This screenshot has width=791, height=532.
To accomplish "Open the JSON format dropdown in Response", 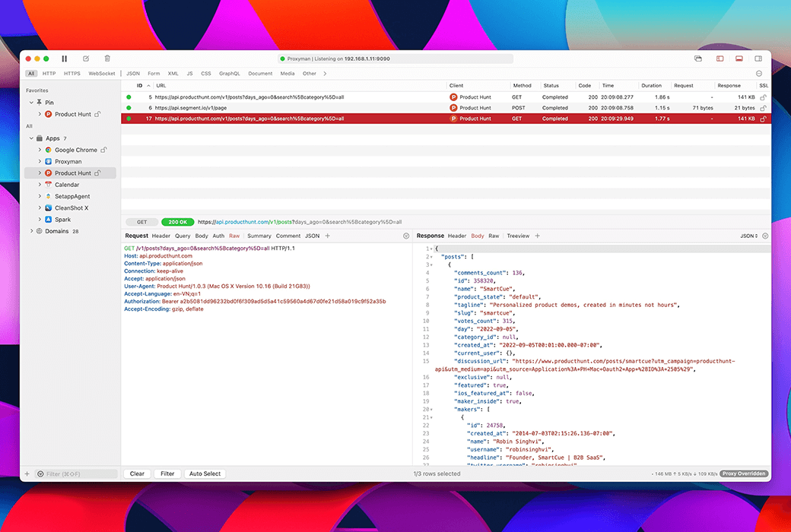I will pyautogui.click(x=748, y=236).
